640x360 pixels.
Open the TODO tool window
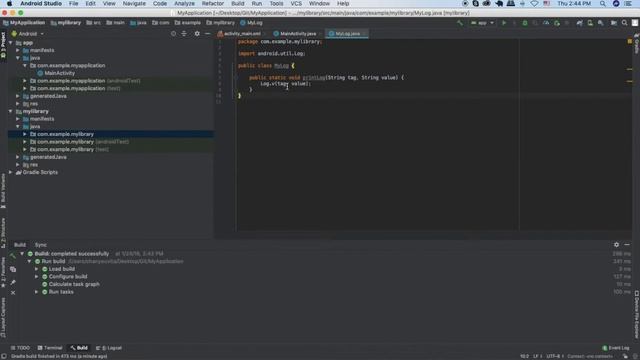pyautogui.click(x=20, y=348)
